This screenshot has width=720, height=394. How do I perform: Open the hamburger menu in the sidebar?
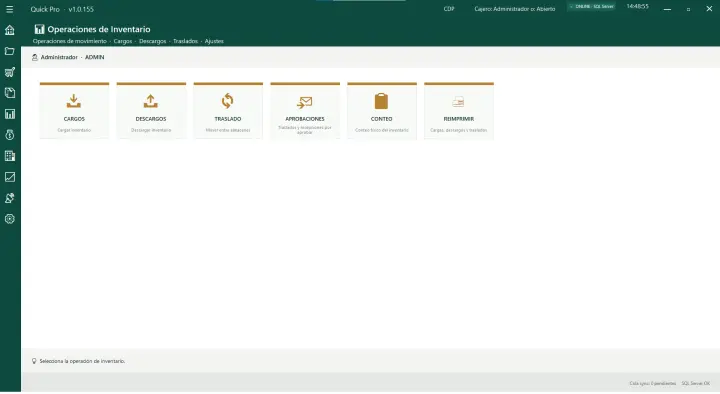pyautogui.click(x=9, y=9)
